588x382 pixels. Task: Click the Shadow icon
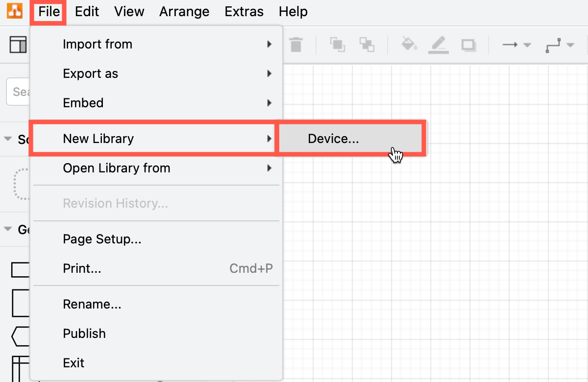[468, 45]
